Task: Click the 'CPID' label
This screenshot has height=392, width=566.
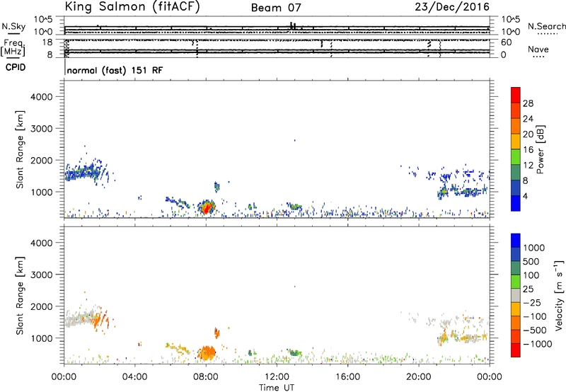Action: [x=16, y=67]
